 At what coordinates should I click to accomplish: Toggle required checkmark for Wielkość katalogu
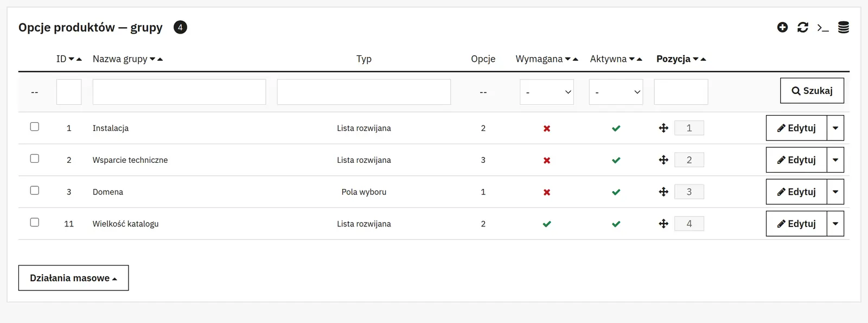click(547, 224)
